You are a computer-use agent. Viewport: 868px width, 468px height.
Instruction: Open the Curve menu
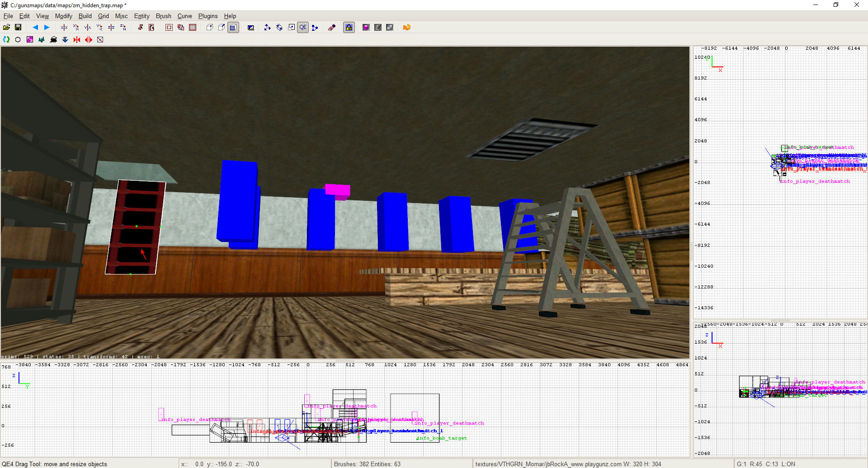(184, 16)
